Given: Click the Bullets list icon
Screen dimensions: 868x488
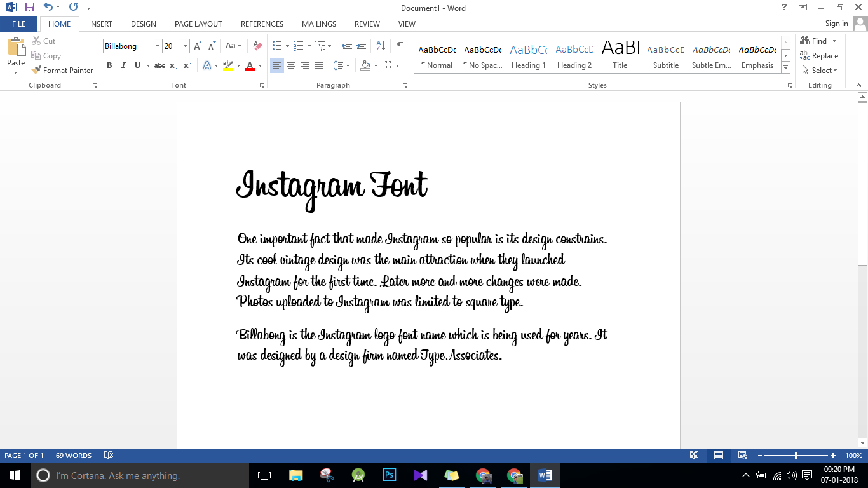Looking at the screenshot, I should pyautogui.click(x=277, y=46).
